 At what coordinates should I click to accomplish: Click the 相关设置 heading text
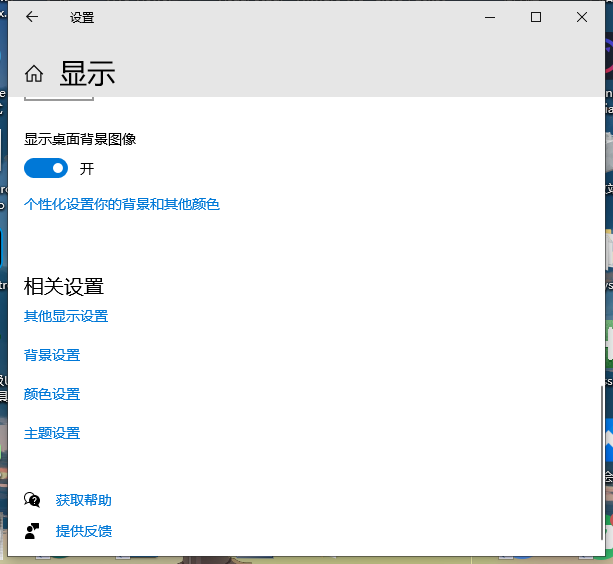pos(64,286)
